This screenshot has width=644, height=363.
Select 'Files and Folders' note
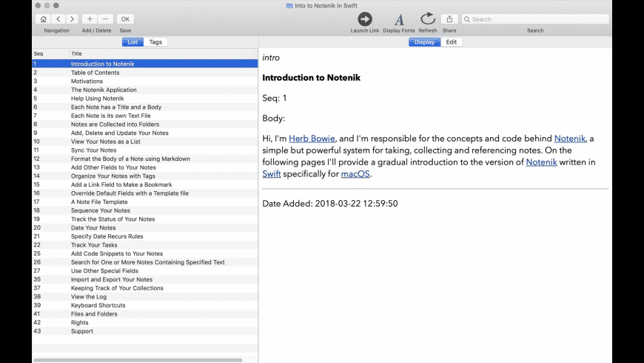(x=145, y=314)
